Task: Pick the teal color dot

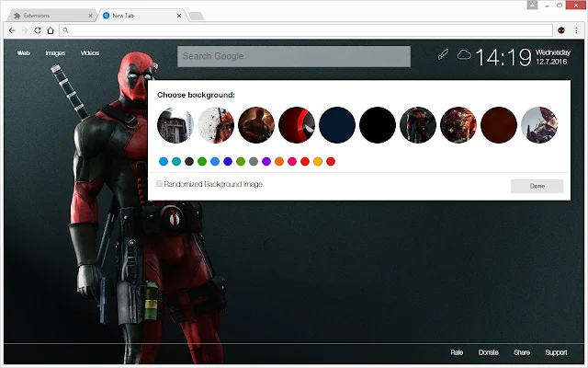Action: coord(176,162)
